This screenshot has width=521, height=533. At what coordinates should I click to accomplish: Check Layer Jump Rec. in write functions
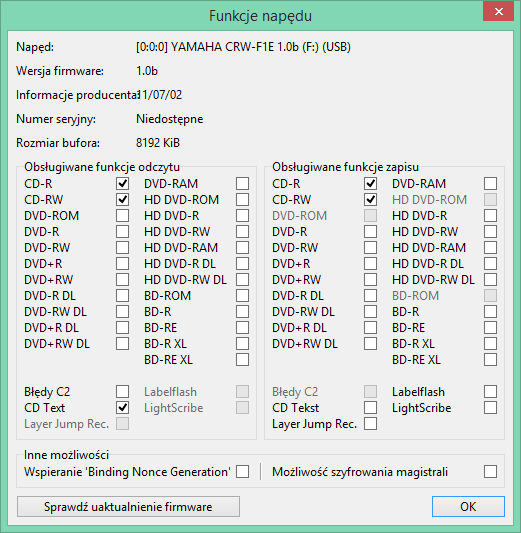tap(370, 424)
